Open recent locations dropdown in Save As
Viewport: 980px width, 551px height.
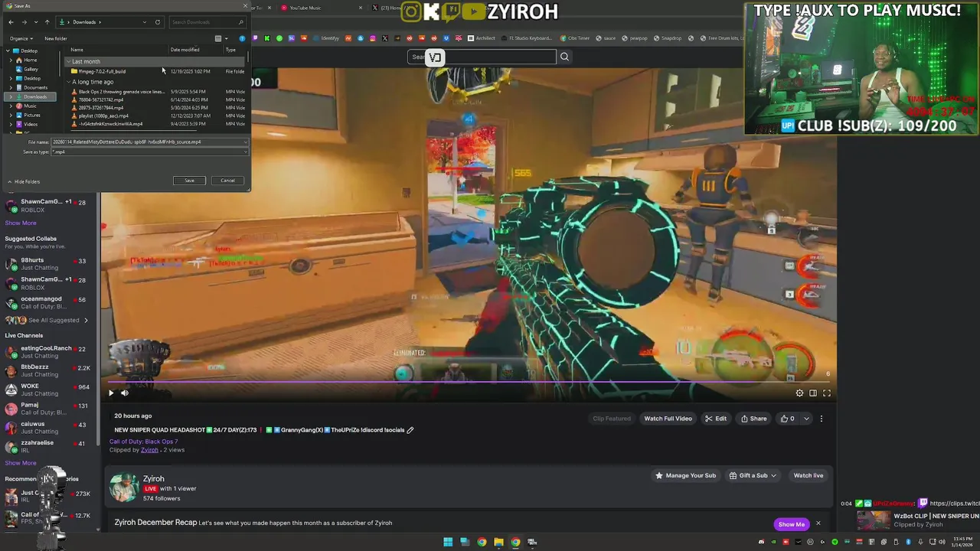click(x=35, y=22)
